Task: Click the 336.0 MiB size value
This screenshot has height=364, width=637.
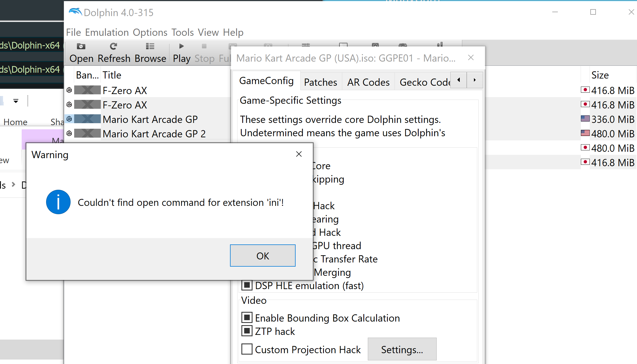Action: pos(613,119)
